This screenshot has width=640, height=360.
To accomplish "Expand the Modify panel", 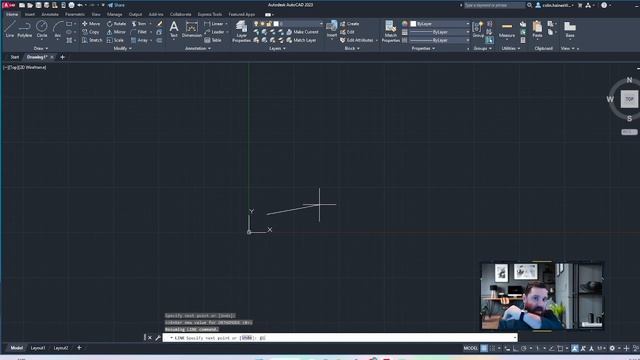I will point(122,48).
